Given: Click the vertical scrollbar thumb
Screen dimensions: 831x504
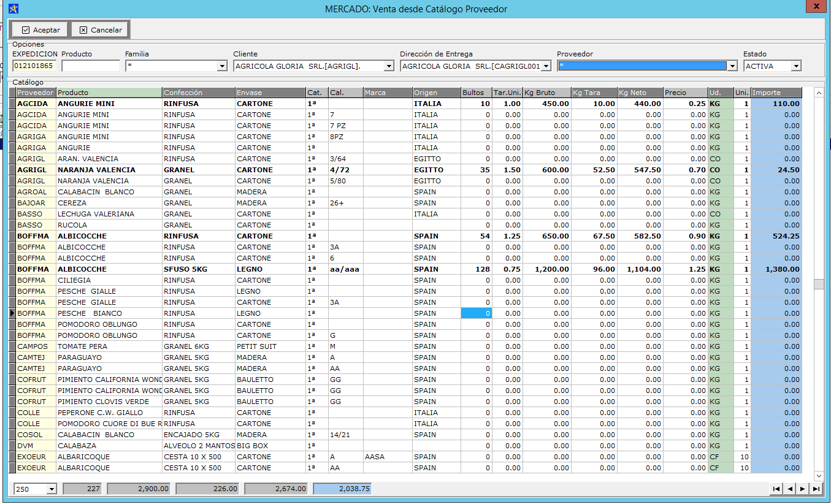Looking at the screenshot, I should click(818, 284).
